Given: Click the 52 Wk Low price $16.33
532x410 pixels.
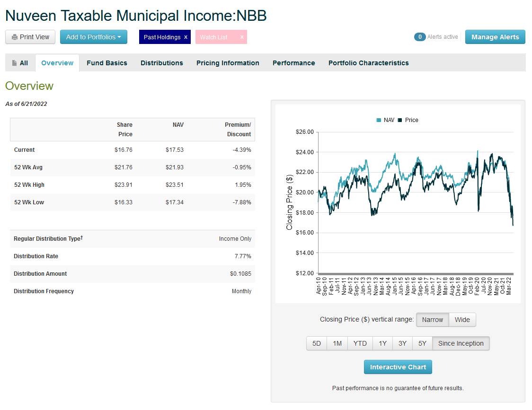Looking at the screenshot, I should coord(124,202).
